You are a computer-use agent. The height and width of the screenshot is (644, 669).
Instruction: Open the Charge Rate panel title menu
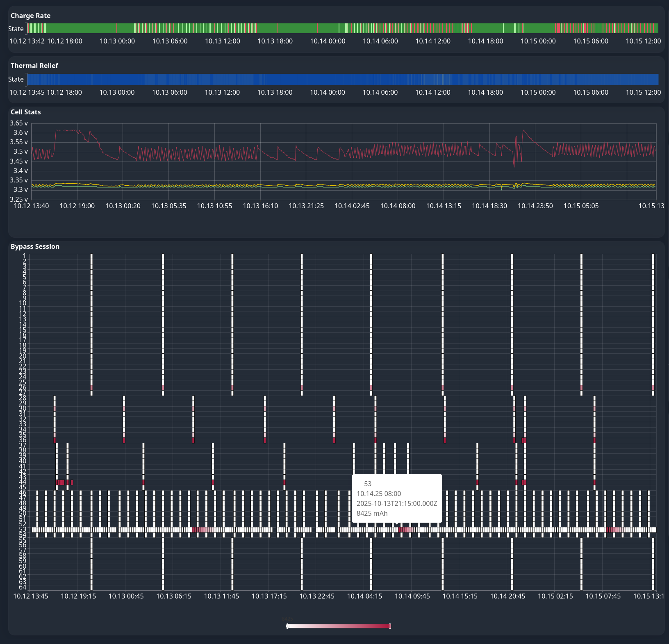pyautogui.click(x=31, y=16)
